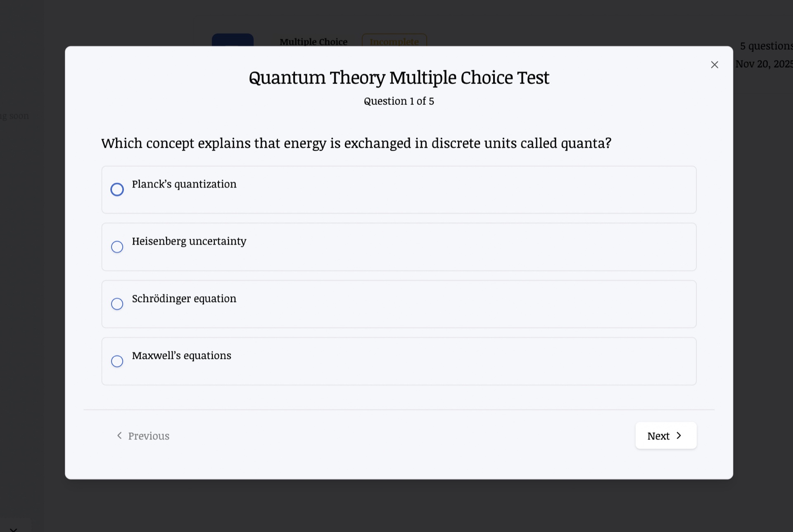Click the Incomplete status badge behind the dialog

[394, 40]
